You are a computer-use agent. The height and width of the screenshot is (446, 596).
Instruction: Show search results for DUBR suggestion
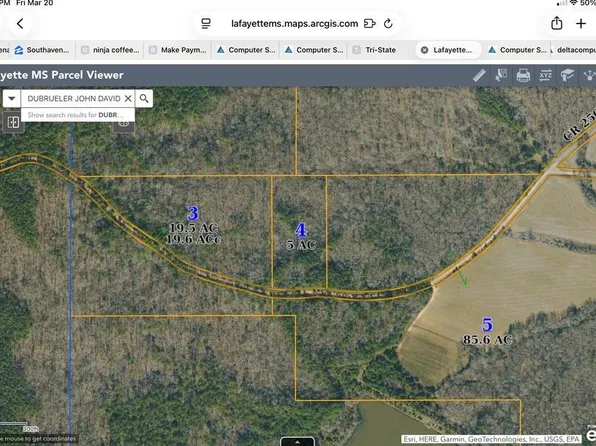point(78,115)
